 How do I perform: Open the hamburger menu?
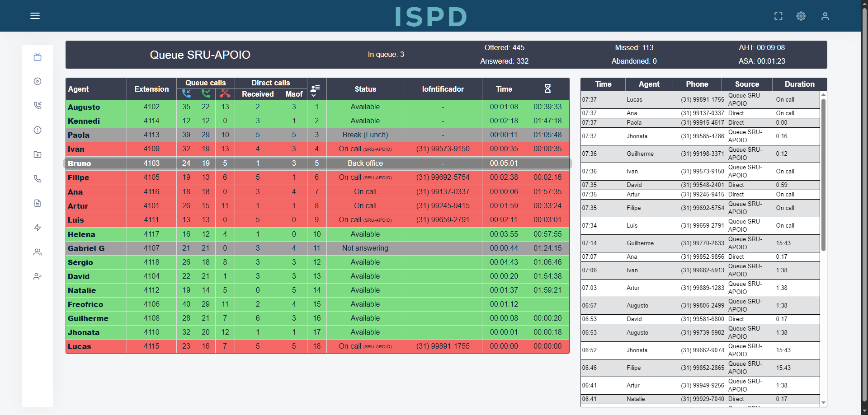pyautogui.click(x=35, y=16)
